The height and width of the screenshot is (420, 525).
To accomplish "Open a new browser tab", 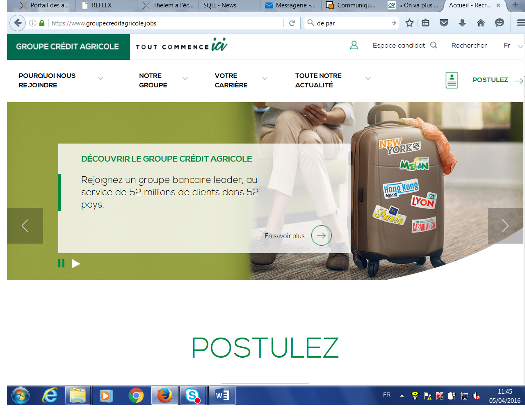I will [x=515, y=5].
